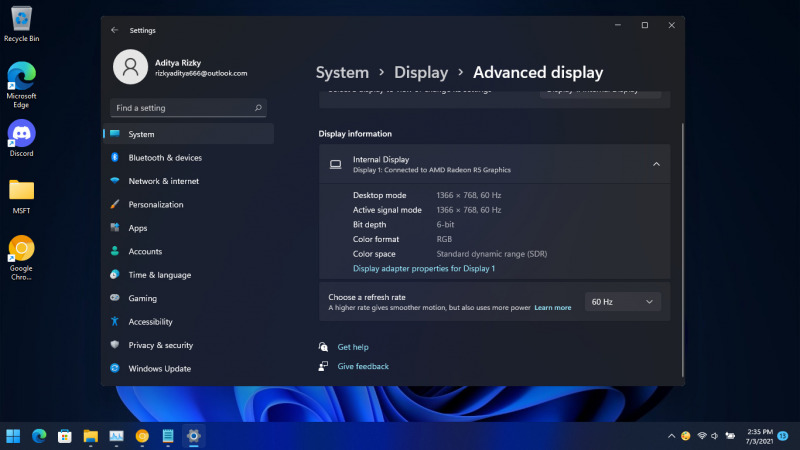Click the 6-bit Bit depth value
This screenshot has height=450, width=800.
coord(445,224)
